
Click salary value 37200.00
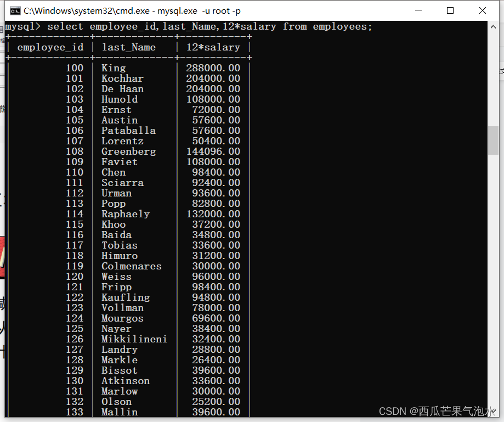tap(216, 224)
